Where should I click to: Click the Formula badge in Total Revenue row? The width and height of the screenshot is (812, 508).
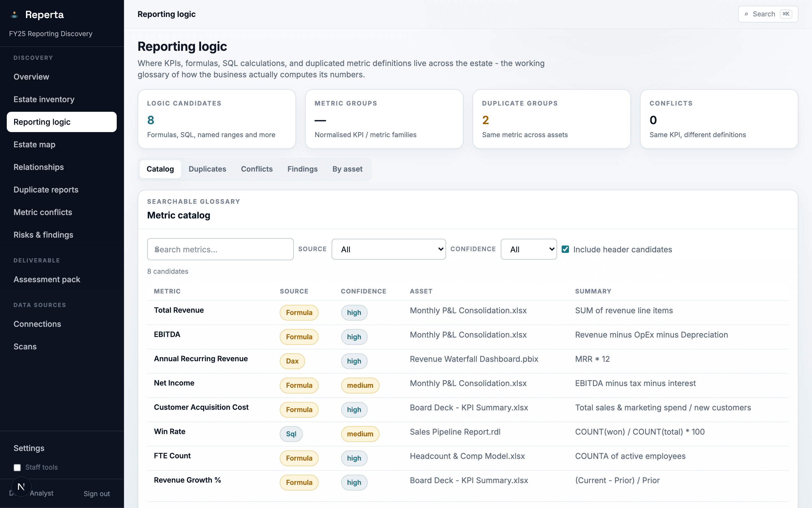pyautogui.click(x=299, y=312)
